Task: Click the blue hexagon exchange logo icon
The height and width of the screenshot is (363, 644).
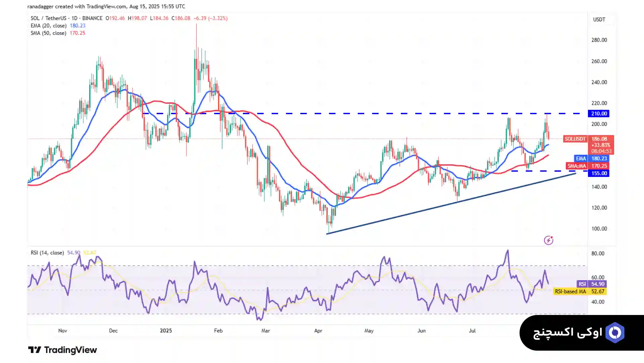Action: [615, 332]
